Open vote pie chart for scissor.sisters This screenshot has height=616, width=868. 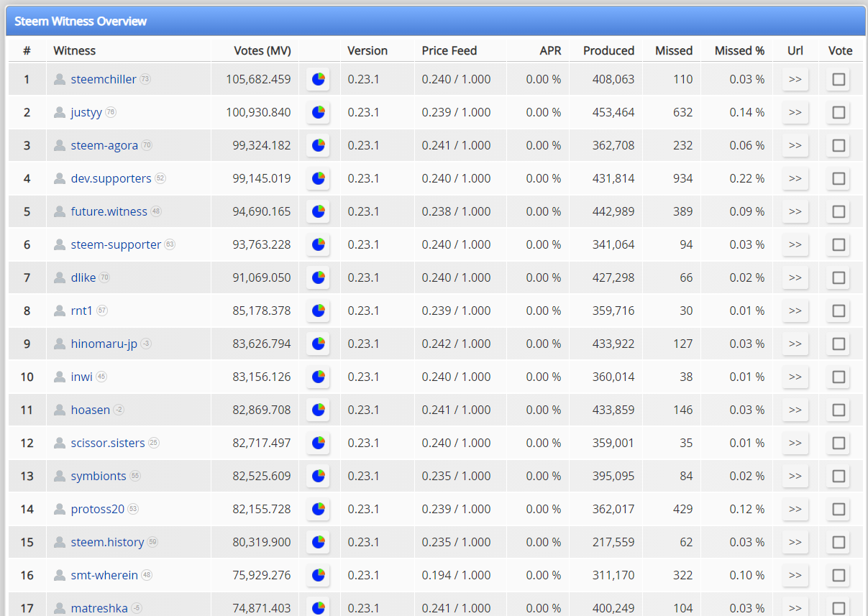[318, 443]
